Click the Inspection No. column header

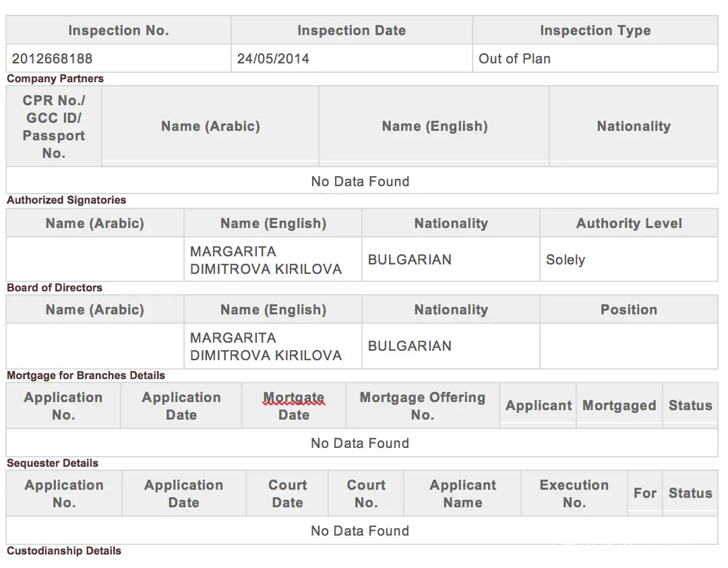click(119, 30)
